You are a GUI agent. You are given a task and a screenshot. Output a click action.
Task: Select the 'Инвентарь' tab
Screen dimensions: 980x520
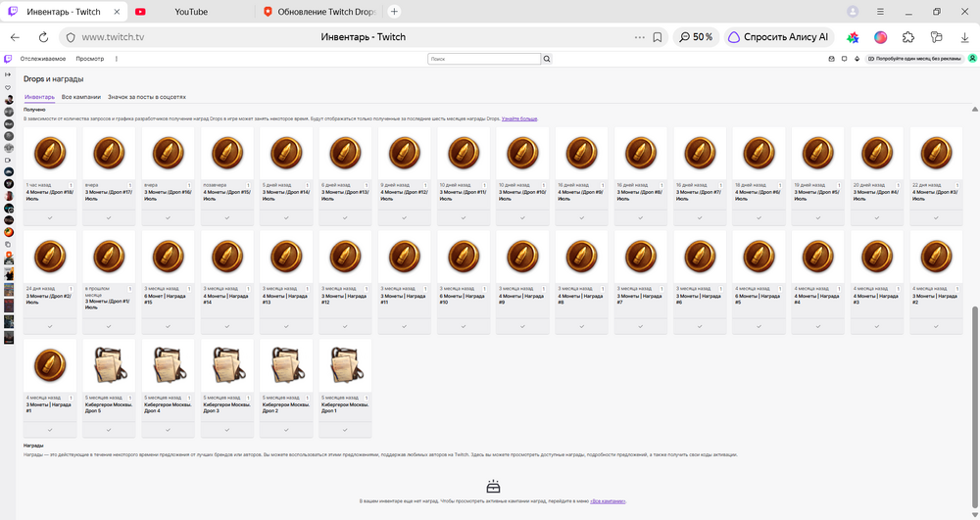[x=39, y=97]
